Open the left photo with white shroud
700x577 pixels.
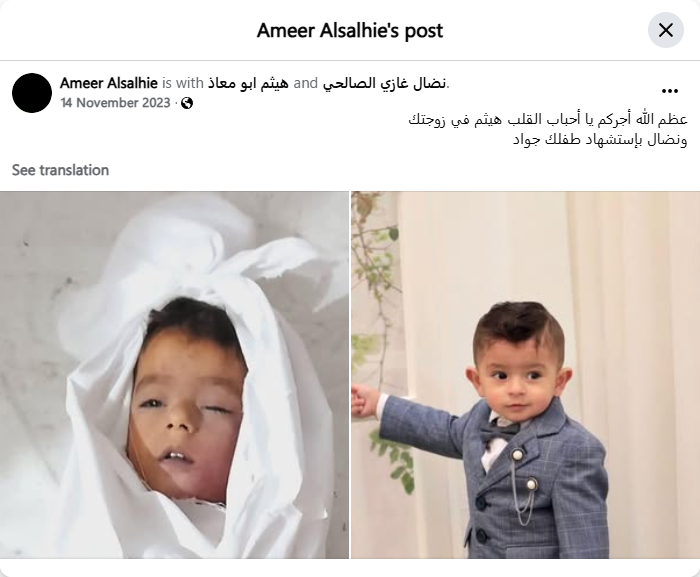pos(174,375)
